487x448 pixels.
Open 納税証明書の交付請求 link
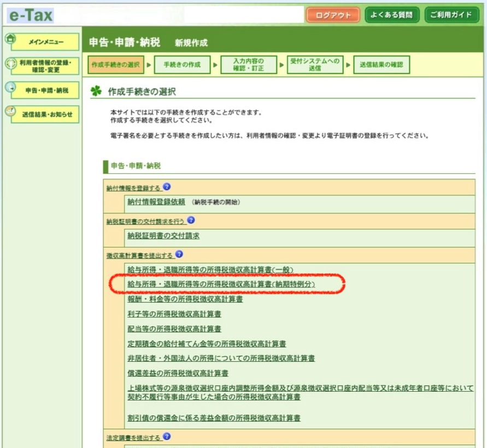coord(163,235)
